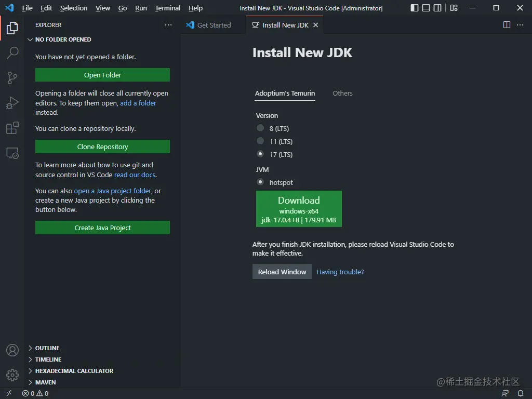The height and width of the screenshot is (399, 532).
Task: Open the Search view icon
Action: [12, 53]
